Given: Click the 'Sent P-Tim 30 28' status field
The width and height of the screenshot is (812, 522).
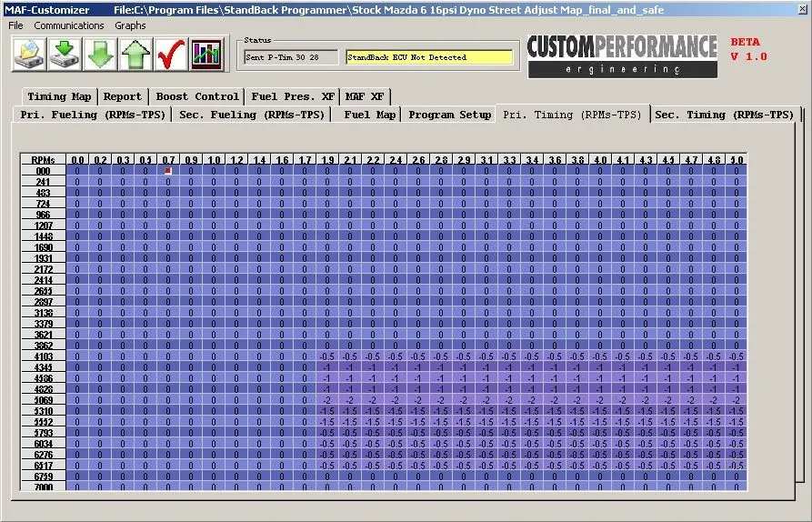Looking at the screenshot, I should pyautogui.click(x=290, y=57).
